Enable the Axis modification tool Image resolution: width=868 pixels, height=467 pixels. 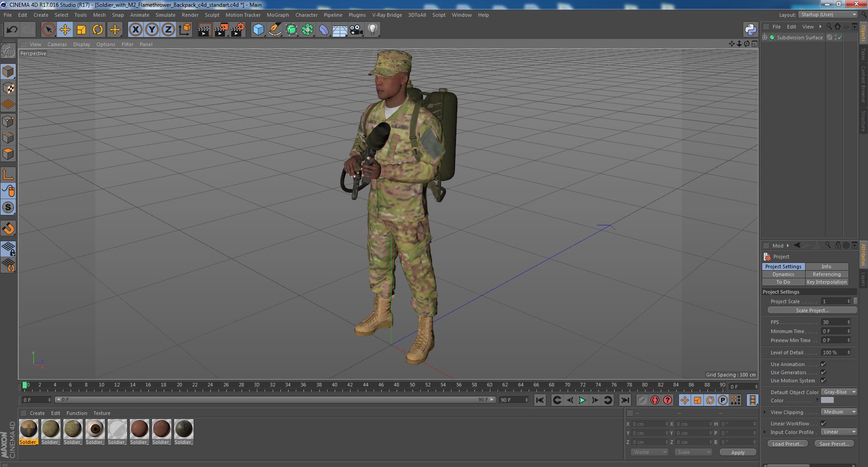coord(8,175)
